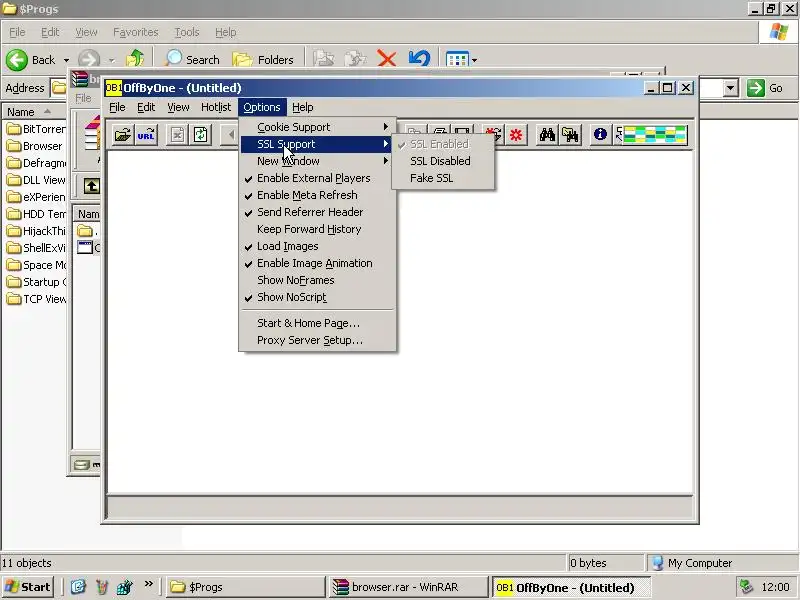Toggle Enable Image Animation option
Image resolution: width=800 pixels, height=600 pixels.
coord(317,263)
